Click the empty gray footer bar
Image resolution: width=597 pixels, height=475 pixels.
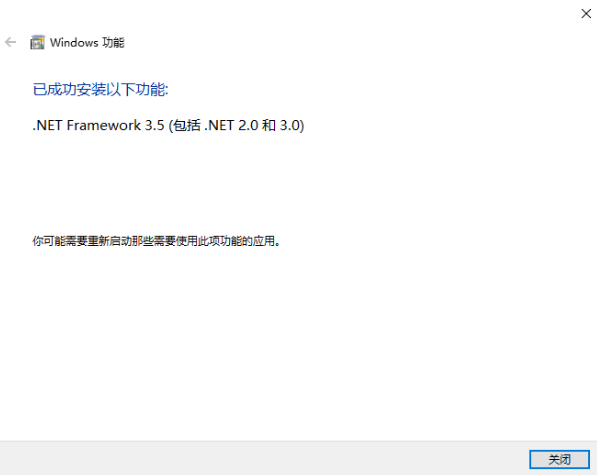click(263, 459)
